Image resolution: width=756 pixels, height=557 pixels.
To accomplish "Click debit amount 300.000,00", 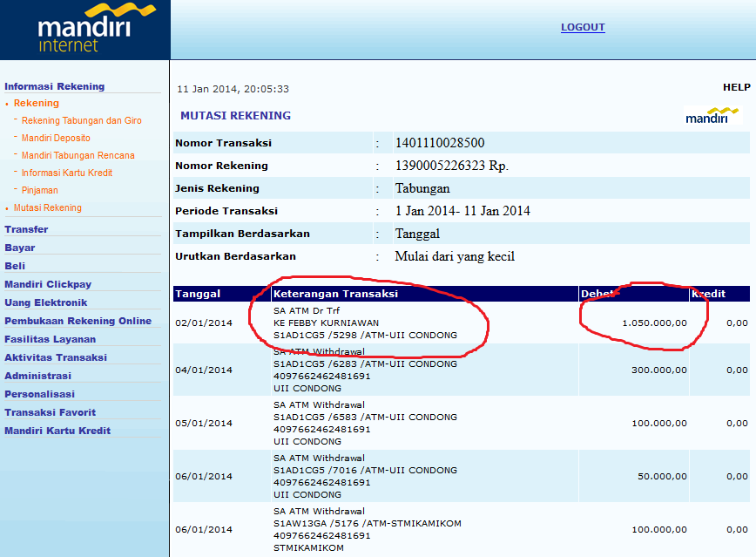I will 659,370.
